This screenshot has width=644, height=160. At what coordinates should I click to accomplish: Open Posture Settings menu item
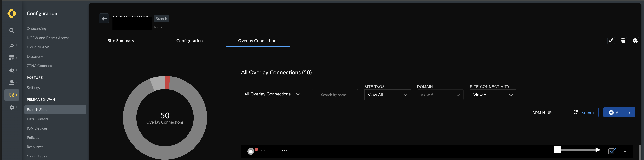[x=33, y=88]
